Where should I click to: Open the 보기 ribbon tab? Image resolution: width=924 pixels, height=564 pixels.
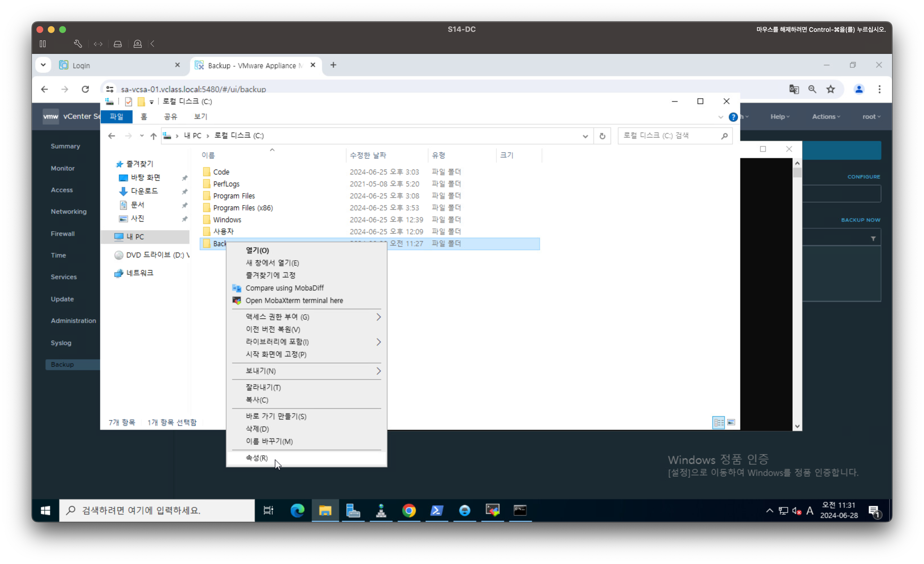200,117
